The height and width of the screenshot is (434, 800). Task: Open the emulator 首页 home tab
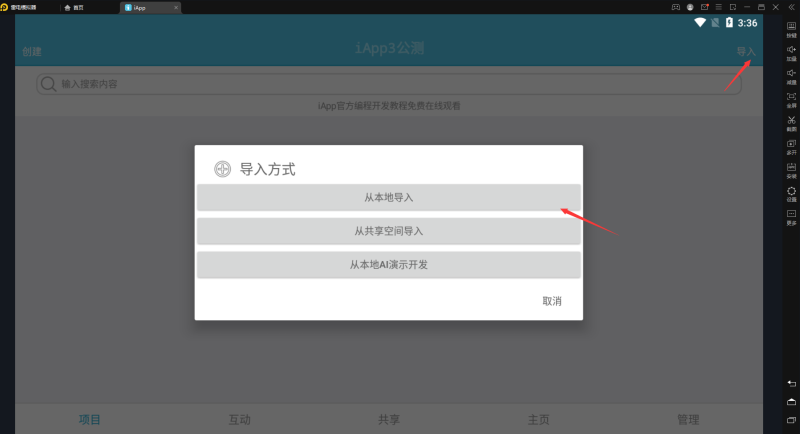click(x=74, y=7)
